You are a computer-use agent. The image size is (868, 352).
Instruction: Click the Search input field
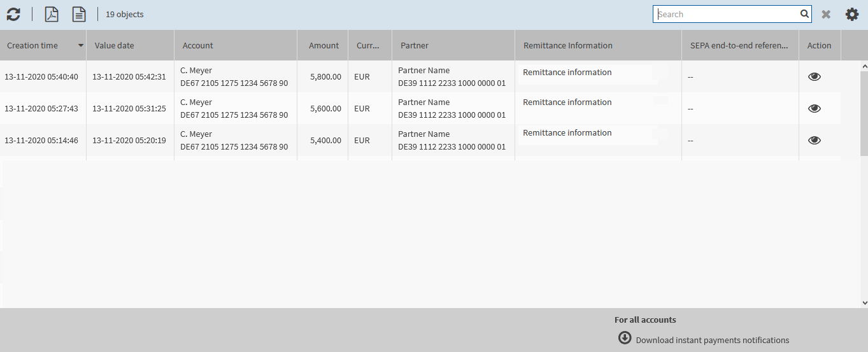pos(726,14)
